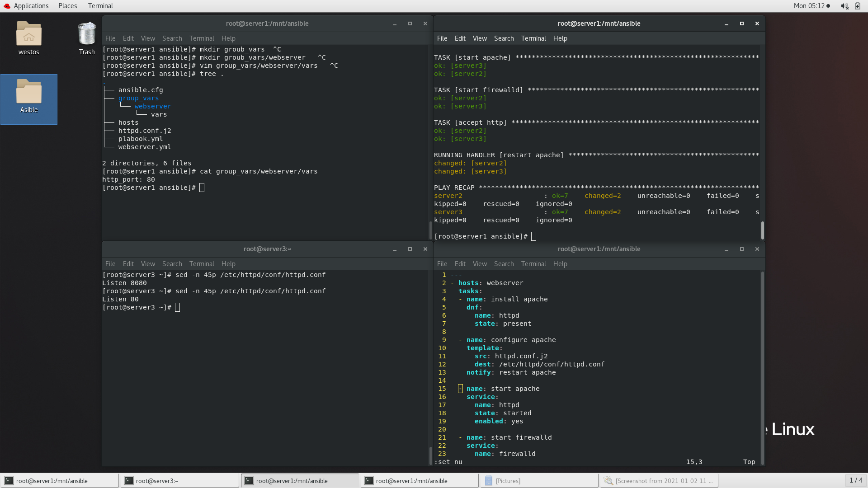Image resolution: width=868 pixels, height=488 pixels.
Task: Click the clock Mon 05:12
Action: pyautogui.click(x=809, y=6)
